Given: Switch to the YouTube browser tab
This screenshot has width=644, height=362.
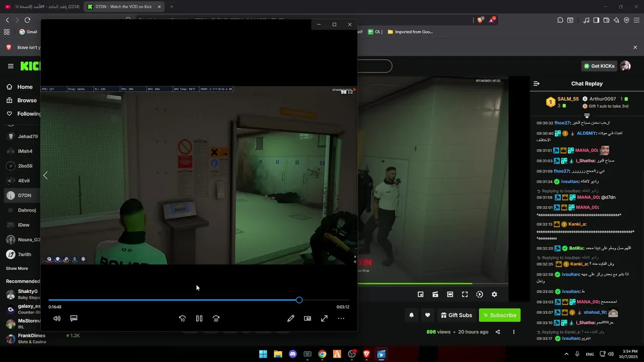Looking at the screenshot, I should tap(42, 7).
